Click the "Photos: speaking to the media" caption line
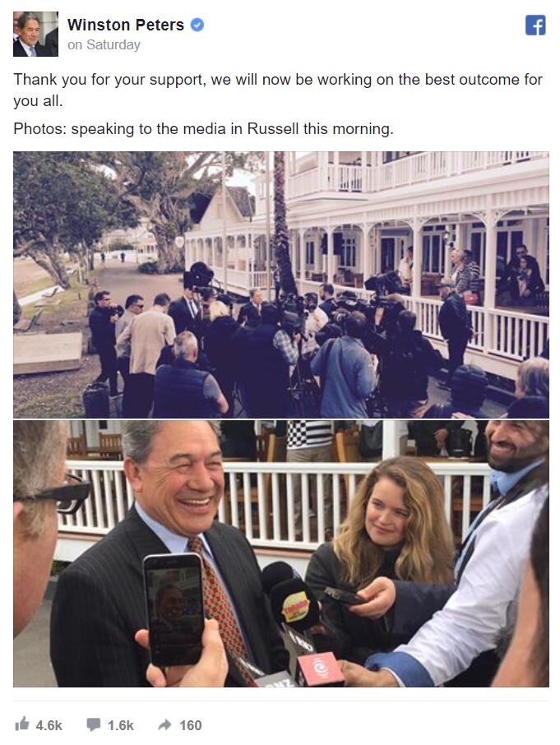 203,129
